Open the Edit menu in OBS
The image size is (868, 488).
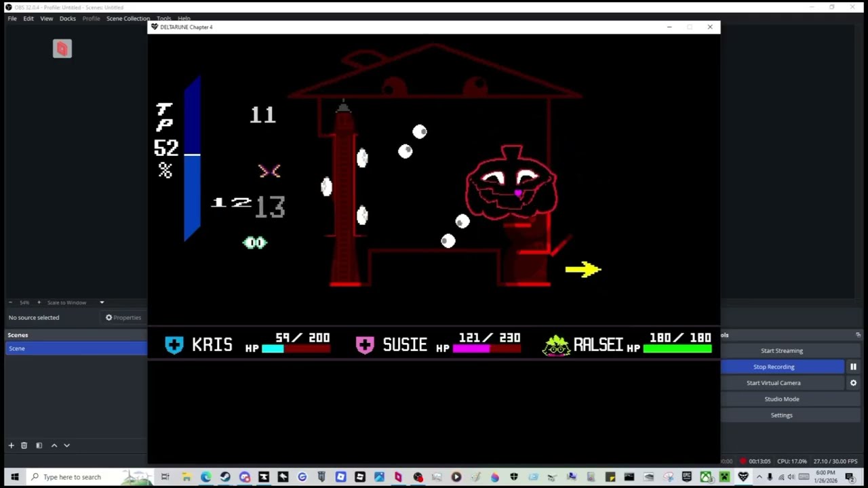tap(28, 18)
